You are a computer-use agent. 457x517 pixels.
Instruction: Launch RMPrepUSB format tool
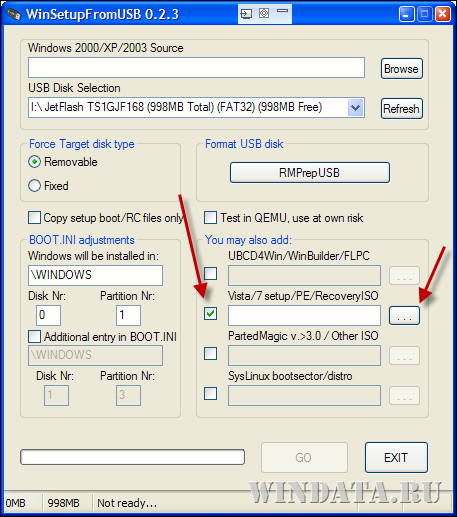(310, 173)
